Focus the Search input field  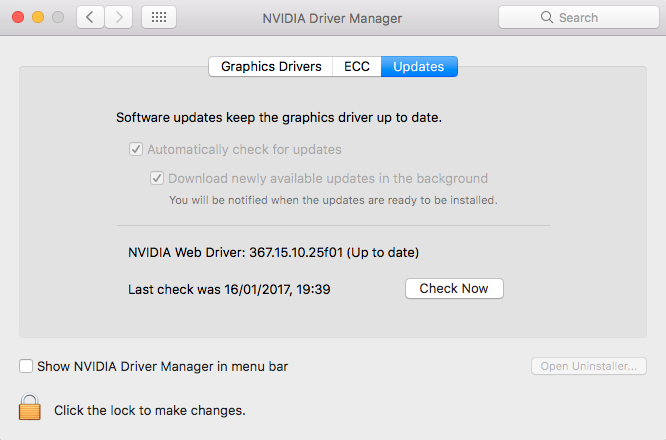(x=579, y=17)
